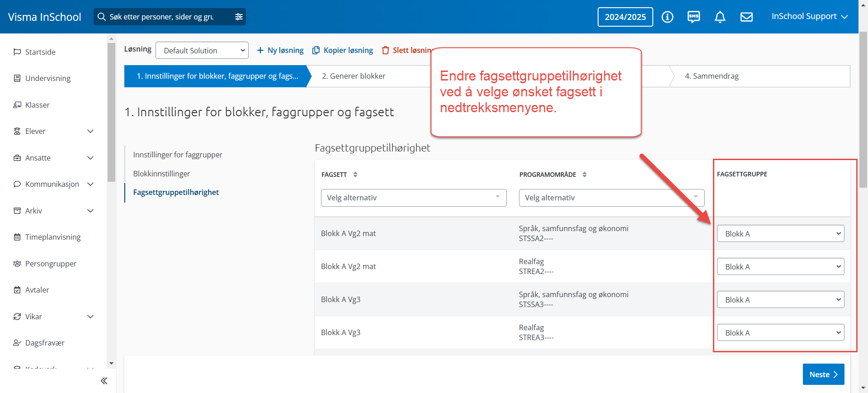Screen dimensions: 868x393
Task: Click the 2024/2025 school year button
Action: 625,17
